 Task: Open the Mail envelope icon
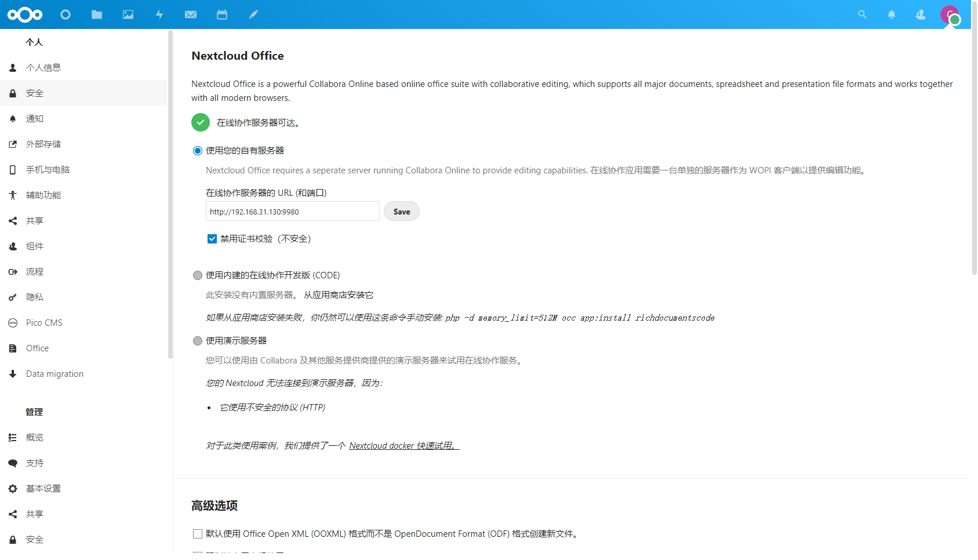[191, 14]
